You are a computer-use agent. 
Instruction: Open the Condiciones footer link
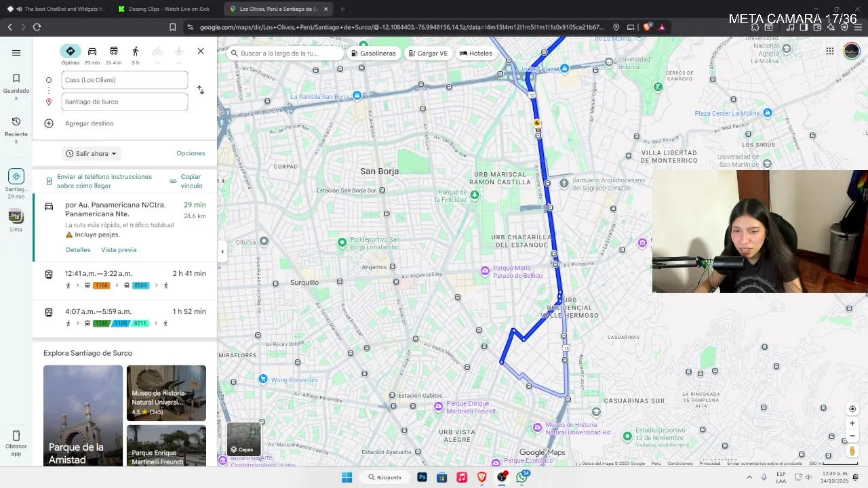(679, 464)
